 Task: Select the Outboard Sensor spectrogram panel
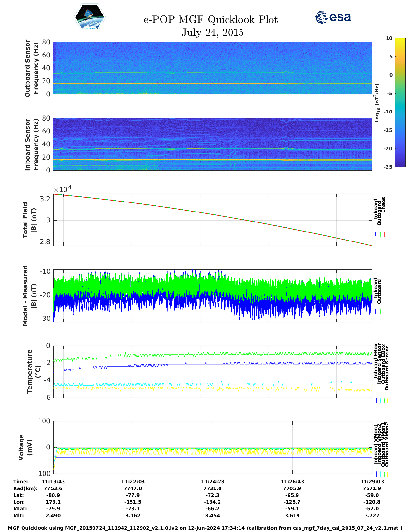212,68
